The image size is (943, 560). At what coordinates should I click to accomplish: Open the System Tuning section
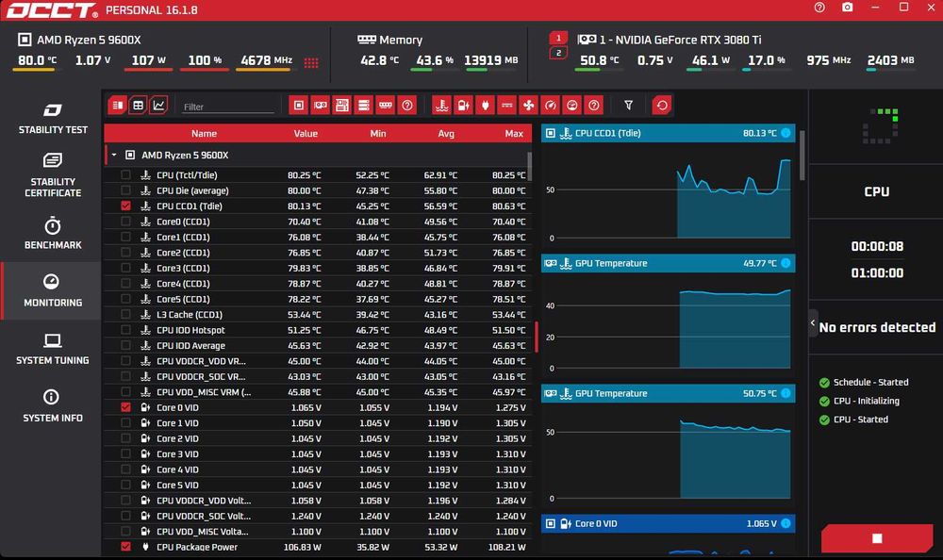52,349
